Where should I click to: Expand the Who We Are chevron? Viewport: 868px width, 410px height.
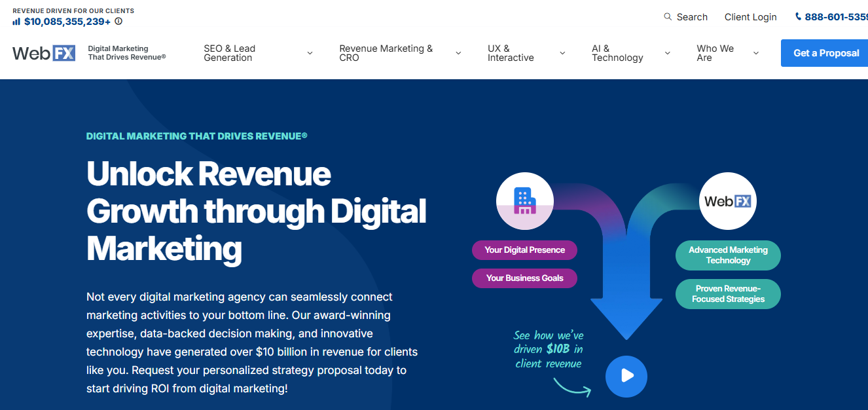click(x=756, y=54)
